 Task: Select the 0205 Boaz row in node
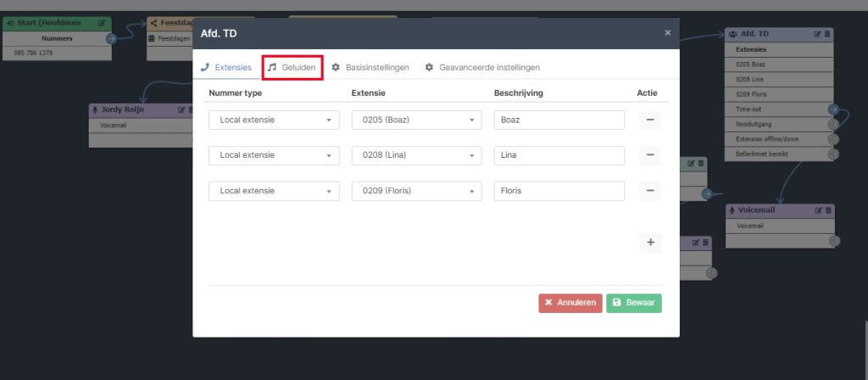779,64
